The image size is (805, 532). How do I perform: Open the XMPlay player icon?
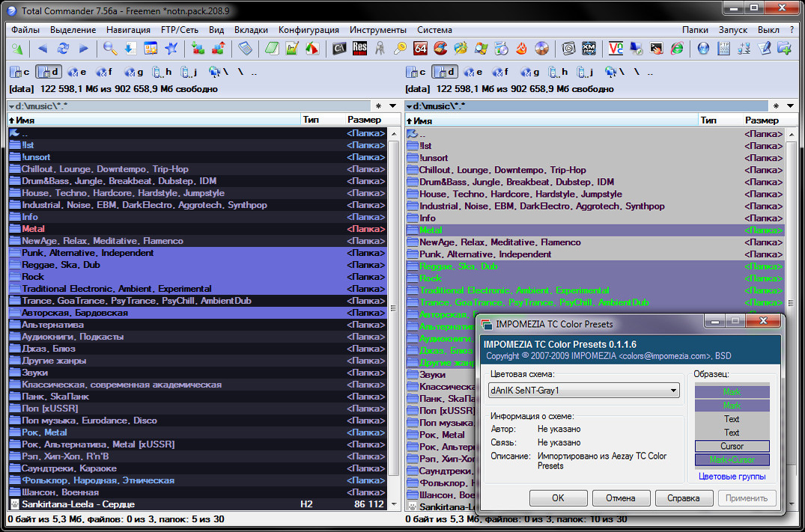pos(589,49)
